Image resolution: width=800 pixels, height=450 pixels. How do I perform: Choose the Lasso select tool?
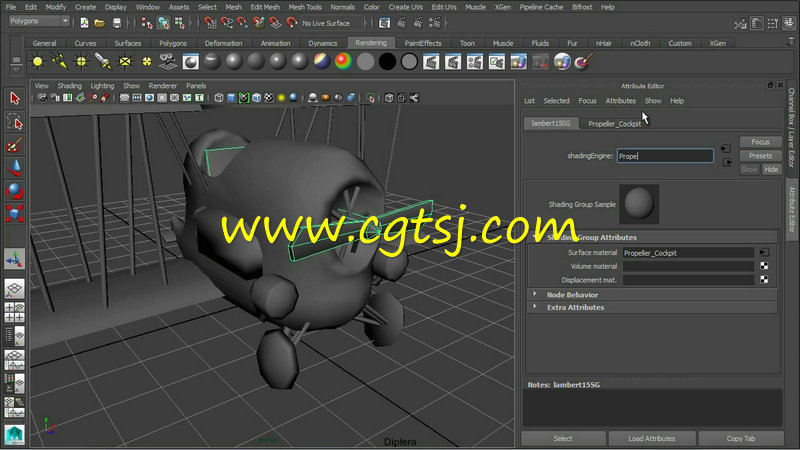click(x=14, y=121)
